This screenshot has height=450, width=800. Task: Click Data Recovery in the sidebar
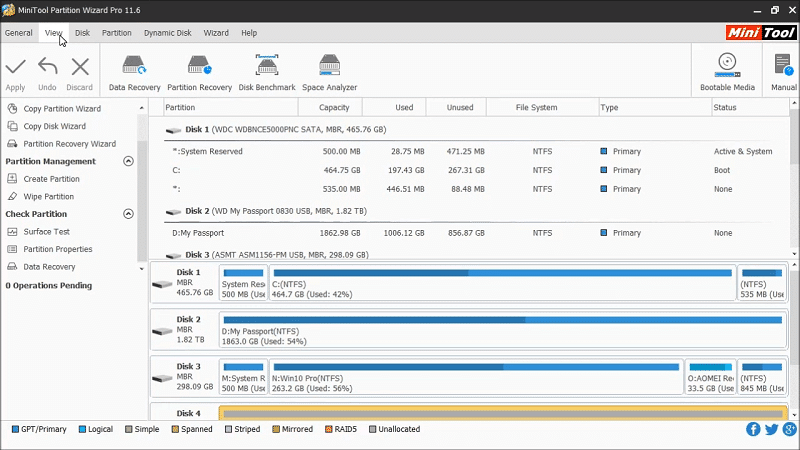pyautogui.click(x=49, y=267)
